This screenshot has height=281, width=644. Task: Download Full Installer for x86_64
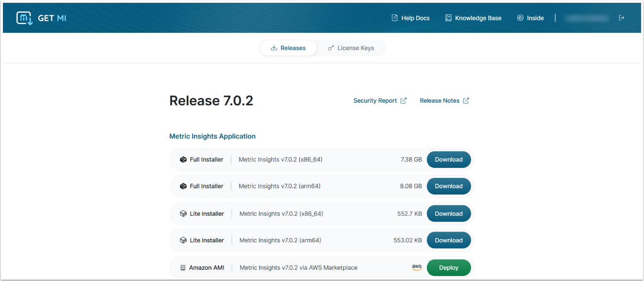click(449, 160)
